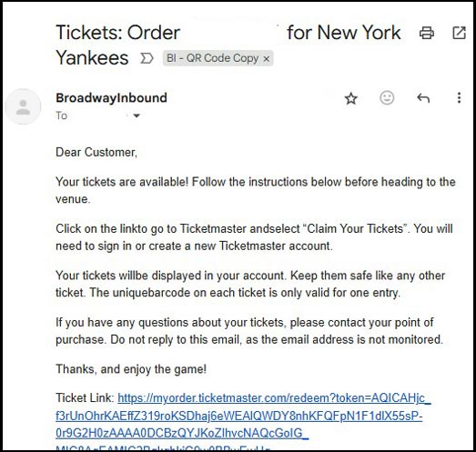View the sender's profile avatar
Image resolution: width=476 pixels, height=452 pixels.
pyautogui.click(x=23, y=106)
